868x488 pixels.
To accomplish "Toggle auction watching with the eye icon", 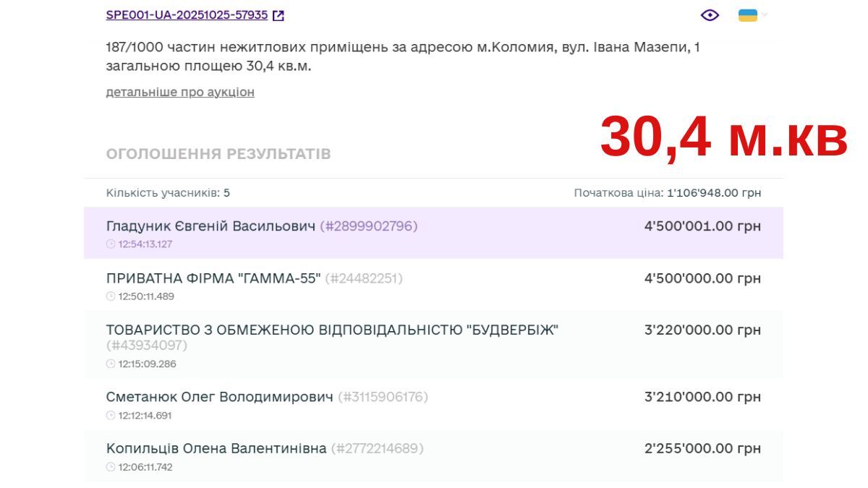I will tap(710, 14).
